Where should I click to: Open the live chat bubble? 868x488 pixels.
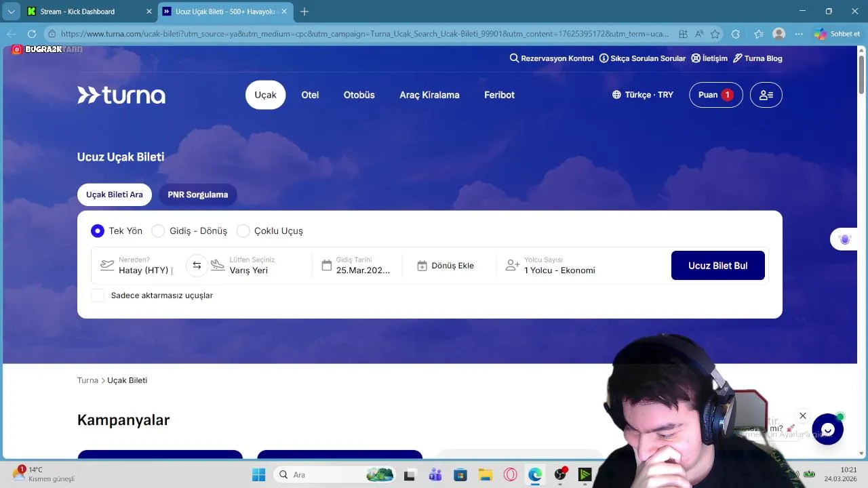pos(827,429)
